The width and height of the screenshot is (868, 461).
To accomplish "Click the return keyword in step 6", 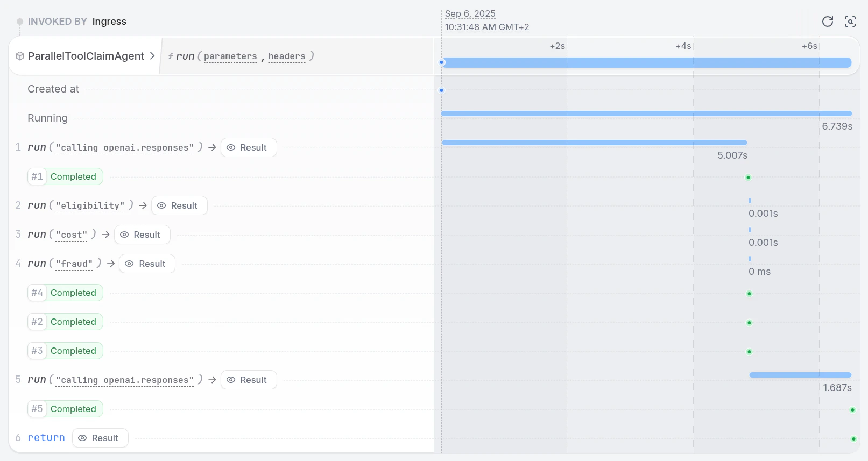I will [46, 438].
